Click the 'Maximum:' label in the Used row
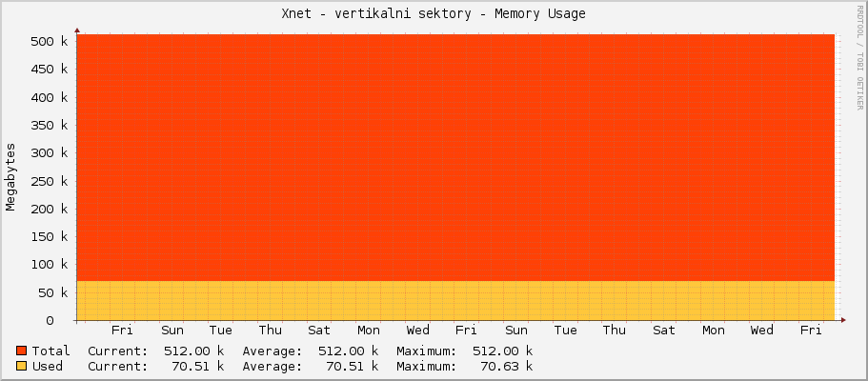The image size is (868, 381). pos(426,366)
